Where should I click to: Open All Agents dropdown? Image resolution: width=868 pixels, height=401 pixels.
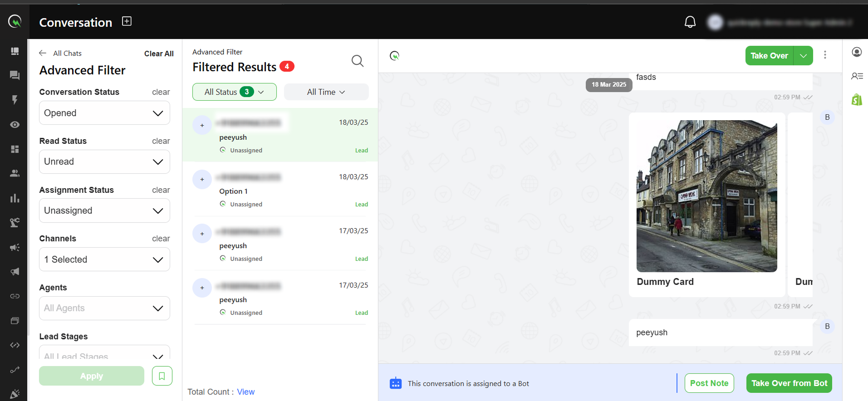(105, 308)
